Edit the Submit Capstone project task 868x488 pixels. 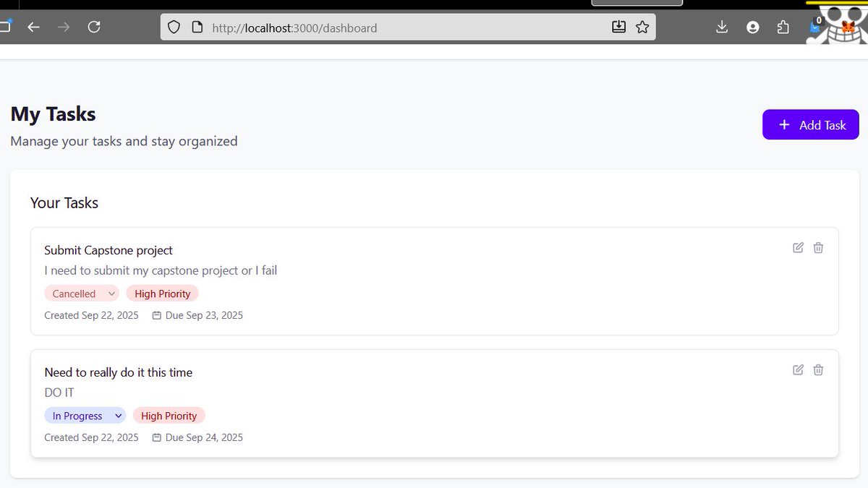coord(797,247)
